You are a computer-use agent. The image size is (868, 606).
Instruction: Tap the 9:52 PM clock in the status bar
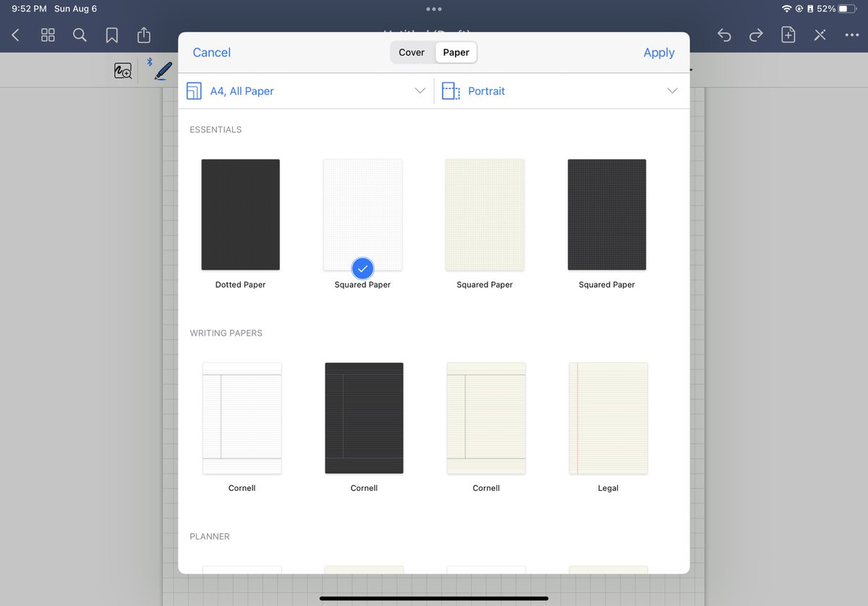click(x=29, y=9)
